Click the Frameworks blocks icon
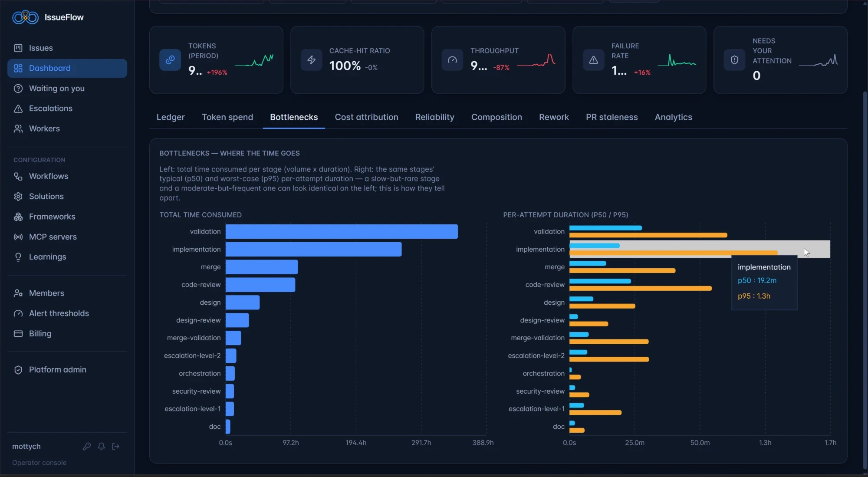 click(18, 217)
